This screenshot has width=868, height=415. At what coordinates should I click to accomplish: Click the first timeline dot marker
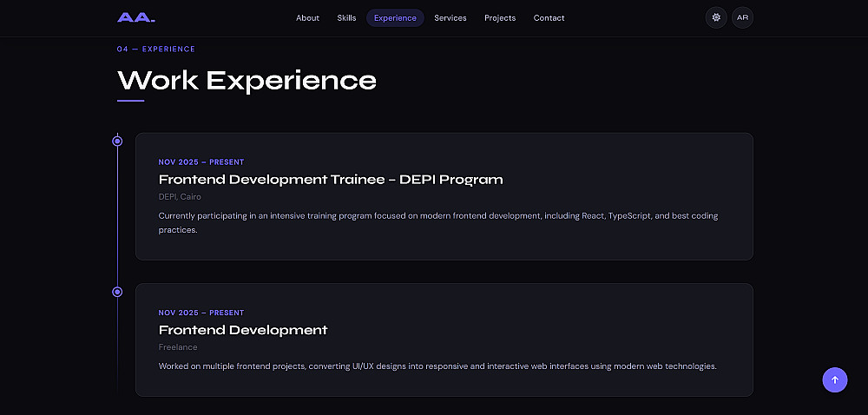(x=117, y=141)
